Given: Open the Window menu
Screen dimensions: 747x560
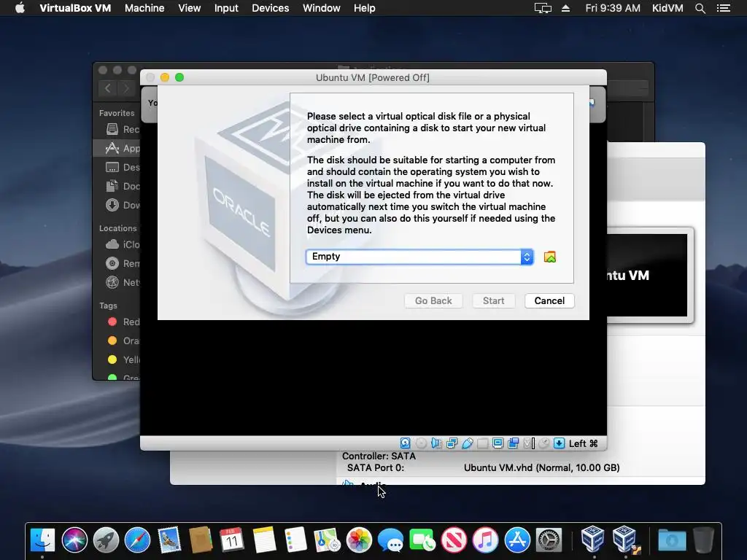Looking at the screenshot, I should (322, 8).
